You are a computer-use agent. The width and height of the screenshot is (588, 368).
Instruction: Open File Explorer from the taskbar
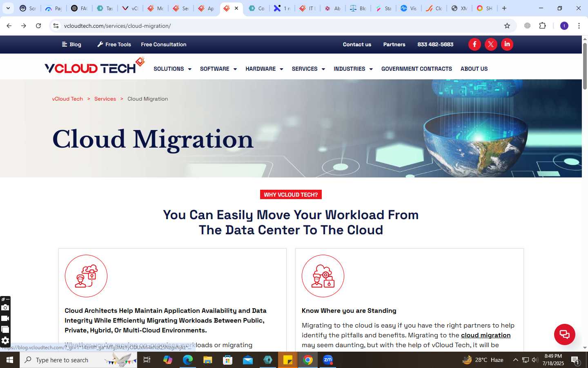(207, 360)
